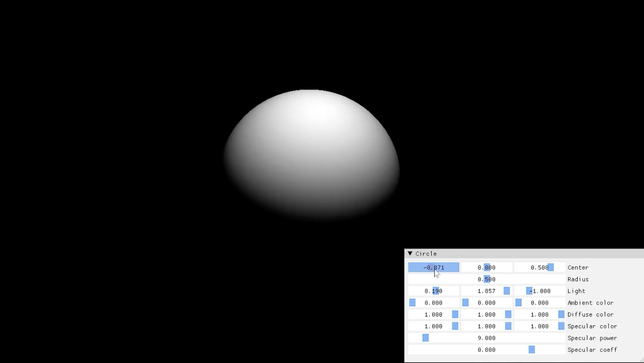Click the Light X slider showing 0.190
The image size is (644, 363).
pos(434,291)
